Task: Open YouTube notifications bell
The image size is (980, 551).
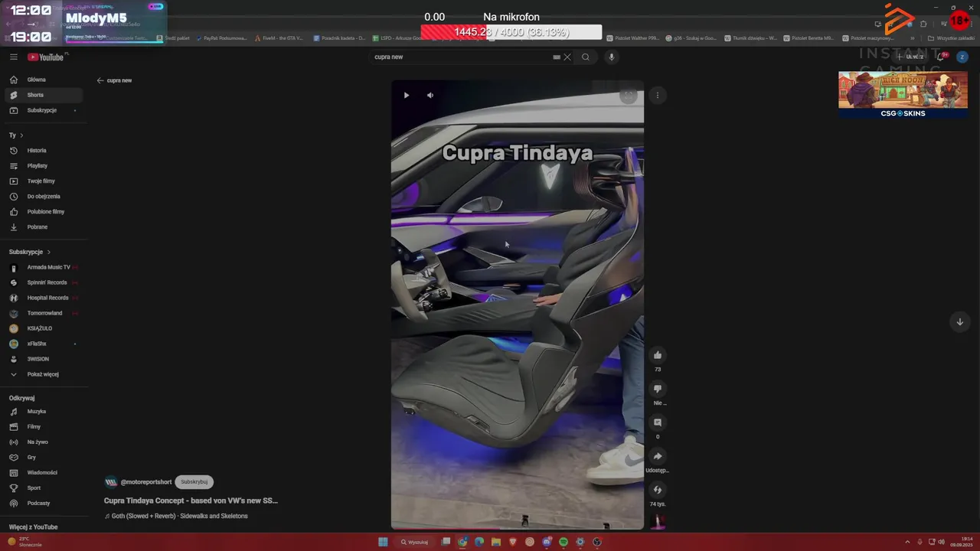Action: [x=941, y=57]
